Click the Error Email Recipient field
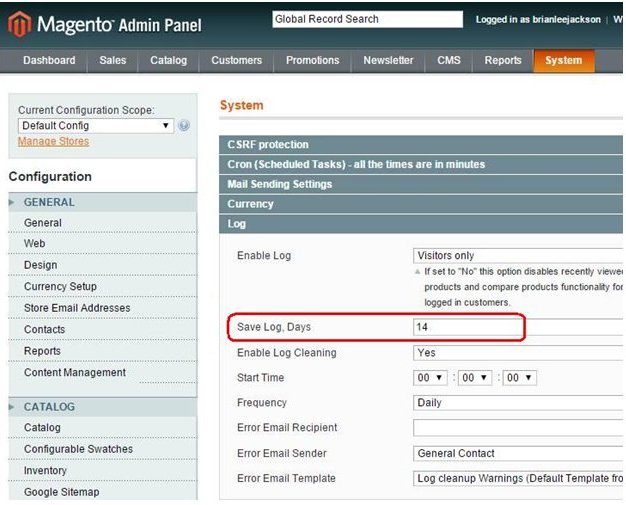The height and width of the screenshot is (505, 626). tap(518, 428)
